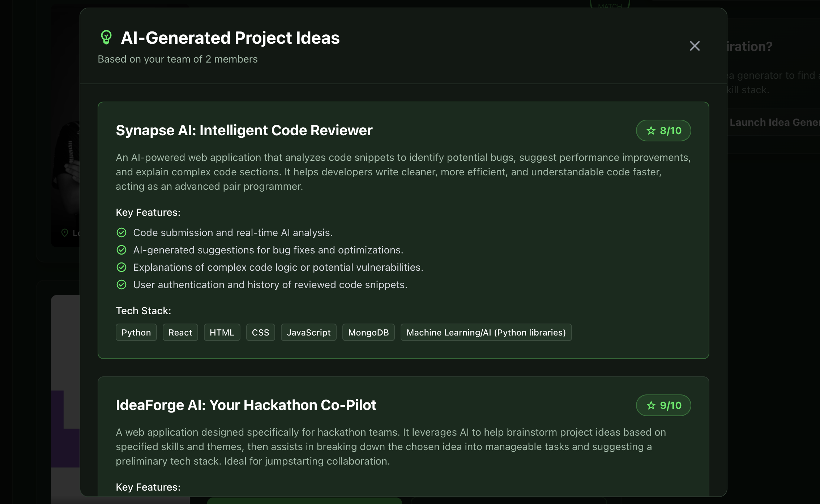
Task: Click the star icon in the 8/10 badge
Action: (x=651, y=131)
